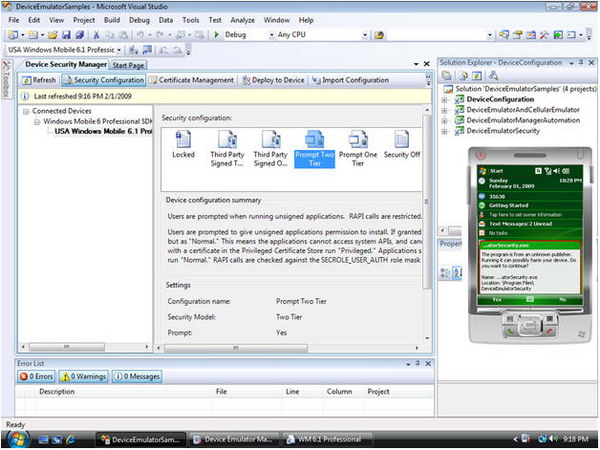This screenshot has height=450, width=600.
Task: Switch to the Start Page tab
Action: pyautogui.click(x=128, y=65)
